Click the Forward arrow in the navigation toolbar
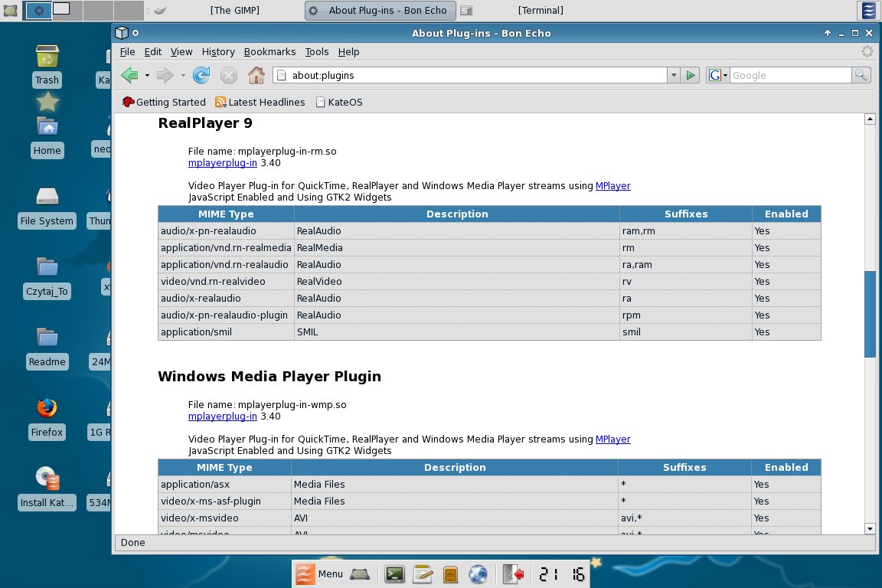 coord(165,75)
